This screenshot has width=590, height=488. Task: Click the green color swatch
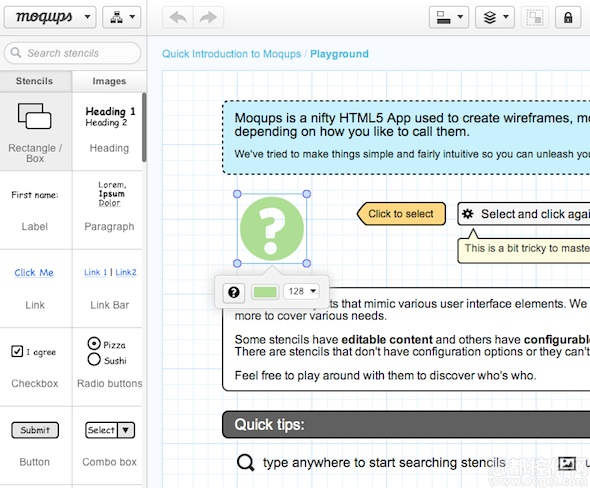[265, 292]
